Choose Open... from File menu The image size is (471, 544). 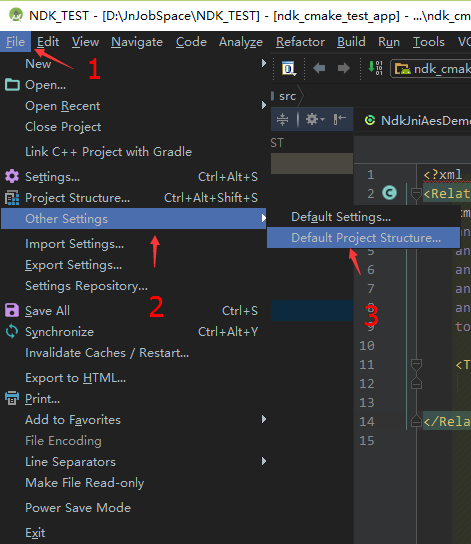tap(45, 85)
